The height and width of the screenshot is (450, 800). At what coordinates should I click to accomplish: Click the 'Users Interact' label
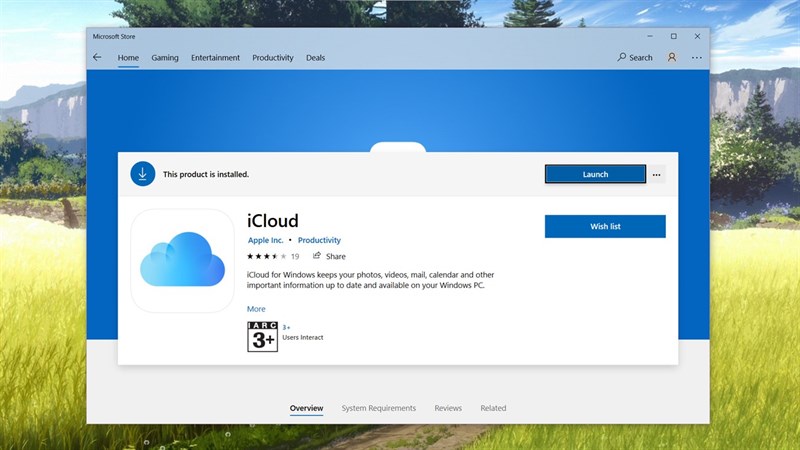pos(303,337)
